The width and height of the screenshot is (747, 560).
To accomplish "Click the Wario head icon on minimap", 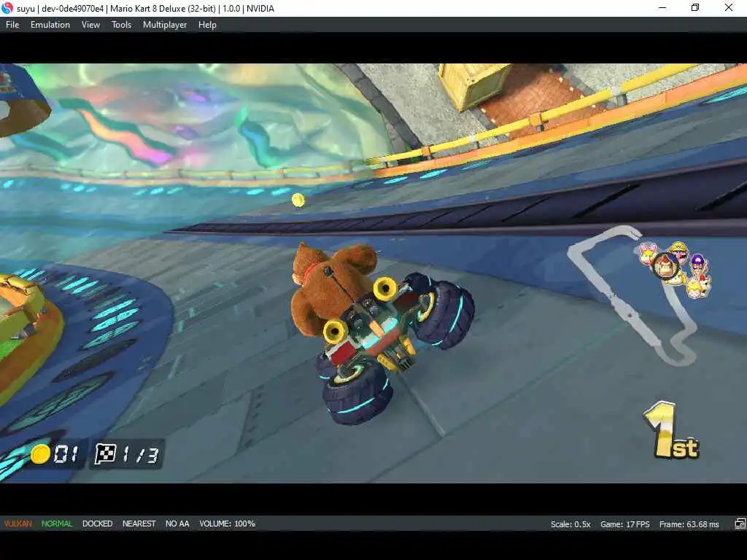I will click(x=679, y=252).
